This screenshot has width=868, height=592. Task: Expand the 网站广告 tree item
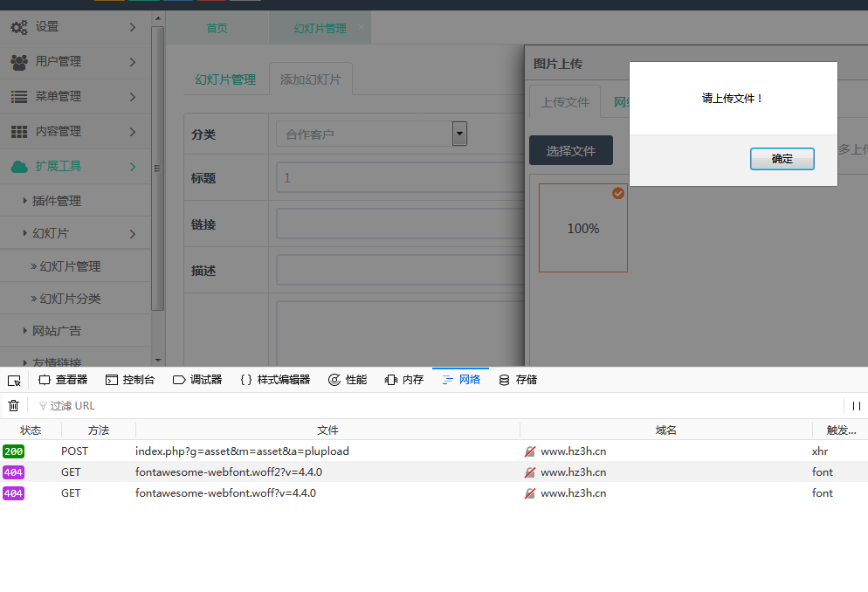coord(25,331)
